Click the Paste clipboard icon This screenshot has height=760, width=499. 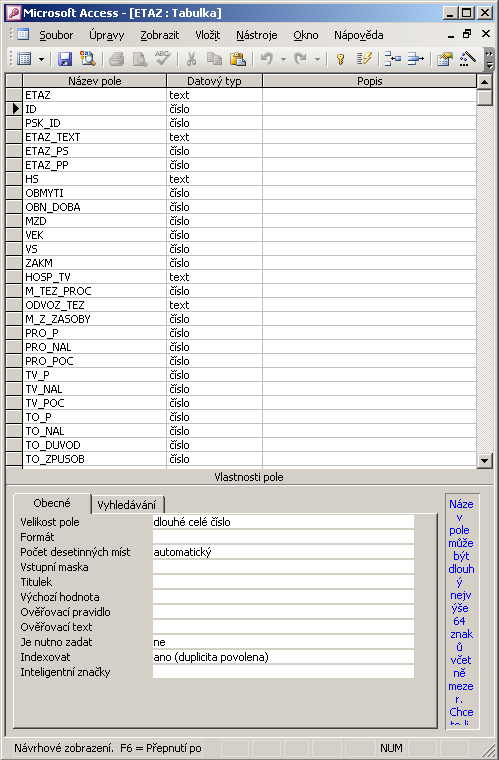pos(237,59)
